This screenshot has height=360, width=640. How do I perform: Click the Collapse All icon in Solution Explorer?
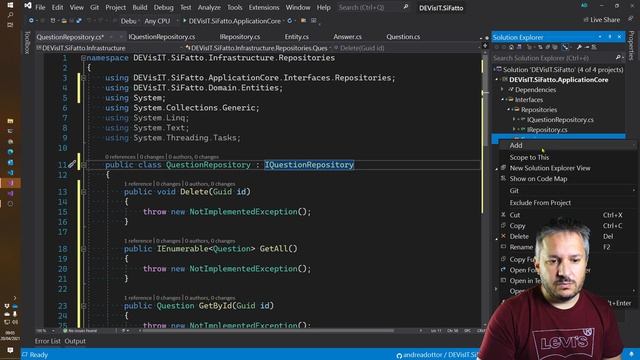[548, 47]
